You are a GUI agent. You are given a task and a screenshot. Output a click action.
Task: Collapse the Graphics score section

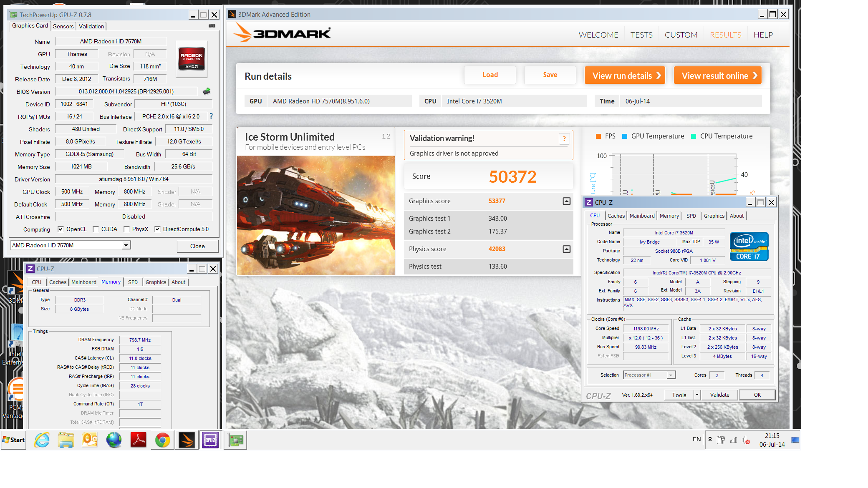(566, 201)
